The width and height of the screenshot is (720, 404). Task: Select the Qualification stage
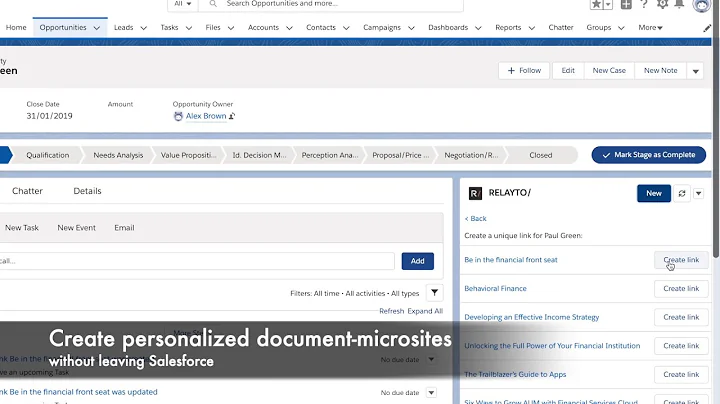coord(47,155)
